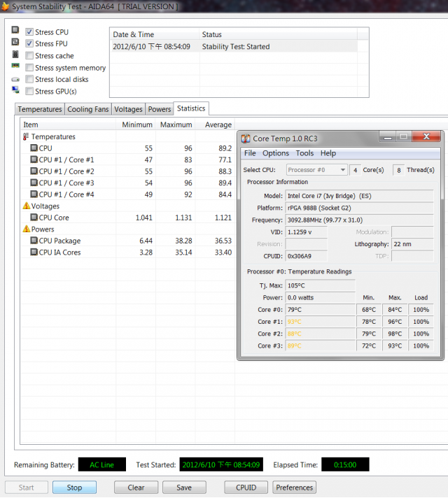Viewport: 448px width, 498px height.
Task: Close the Core Temp window
Action: coord(426,136)
